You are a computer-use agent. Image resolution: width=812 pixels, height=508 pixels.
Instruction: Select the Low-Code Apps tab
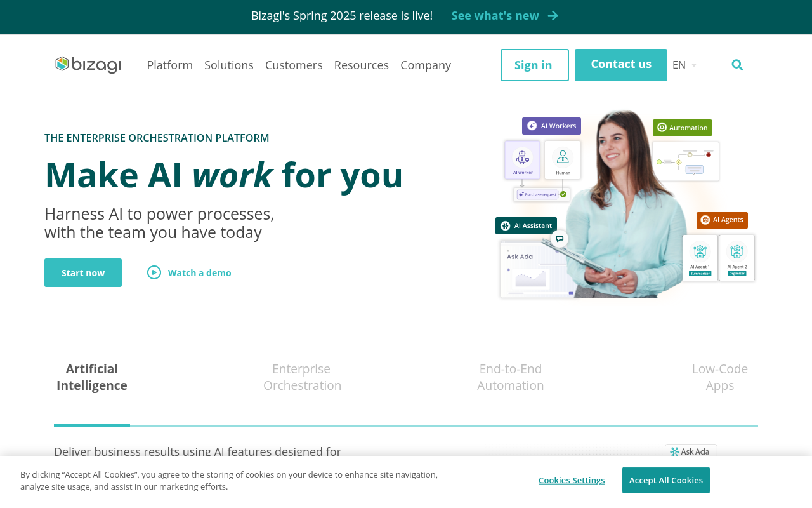point(719,377)
